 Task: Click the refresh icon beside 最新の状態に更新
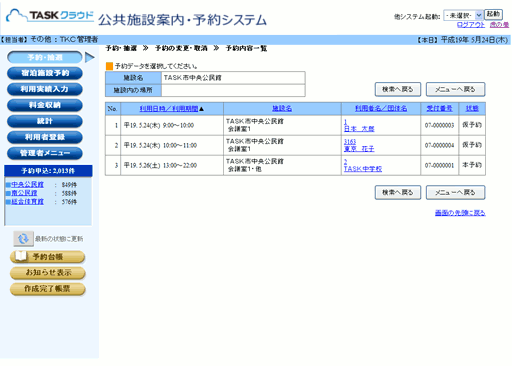click(23, 239)
